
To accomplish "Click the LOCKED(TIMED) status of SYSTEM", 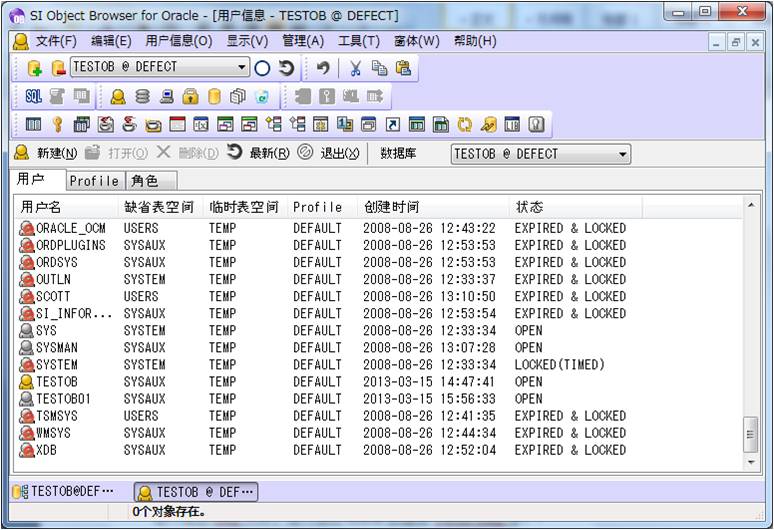I will (559, 365).
